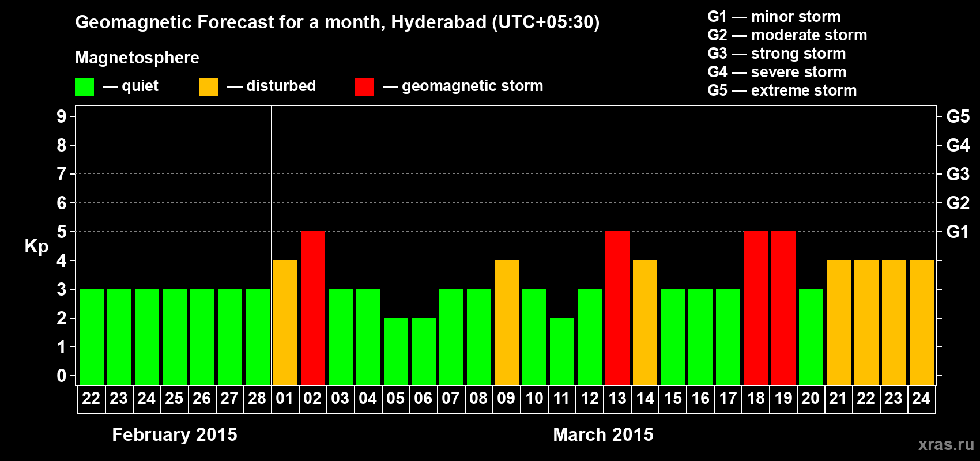Select the orange bar for March 14
The height and width of the screenshot is (461, 980).
645,323
